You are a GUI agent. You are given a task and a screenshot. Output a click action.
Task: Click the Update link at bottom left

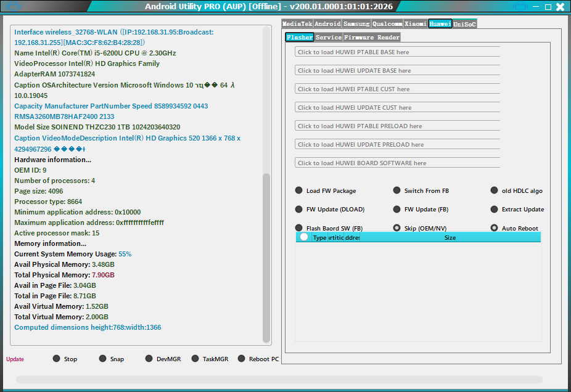15,359
